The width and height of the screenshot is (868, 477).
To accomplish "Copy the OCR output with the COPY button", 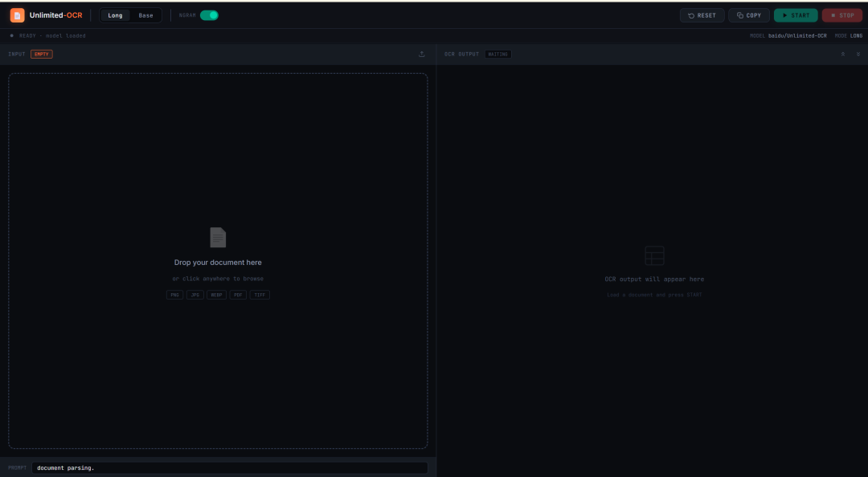I will click(x=749, y=15).
